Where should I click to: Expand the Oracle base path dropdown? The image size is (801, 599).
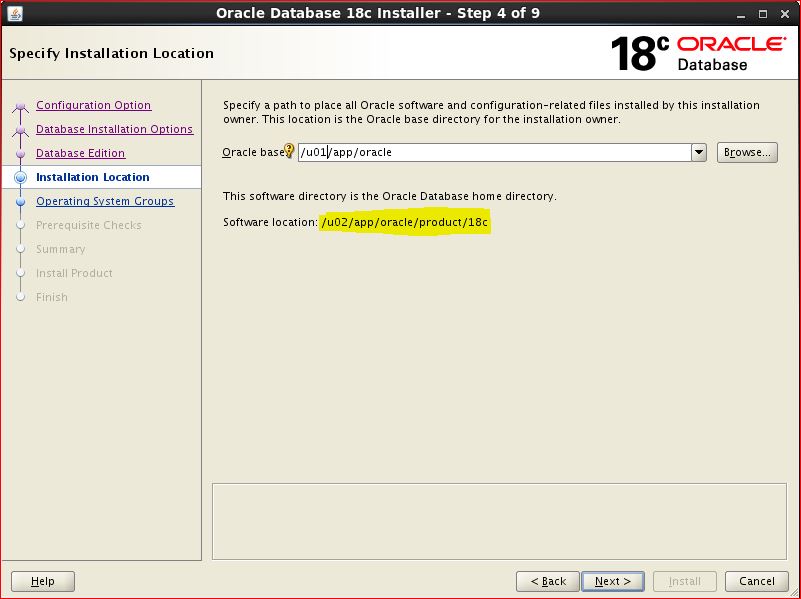click(x=698, y=153)
